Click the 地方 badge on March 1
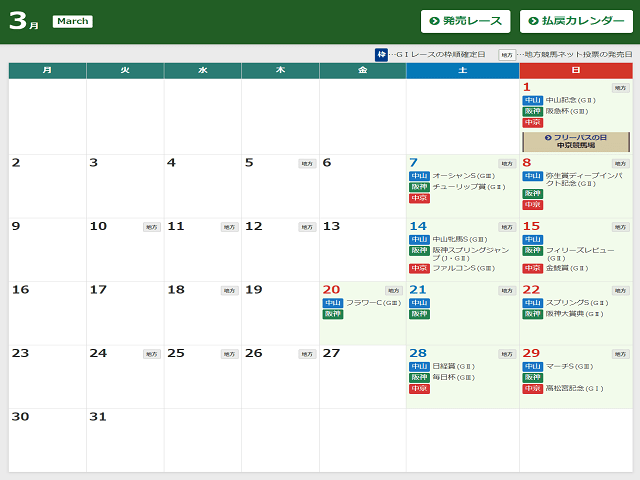 (x=620, y=88)
